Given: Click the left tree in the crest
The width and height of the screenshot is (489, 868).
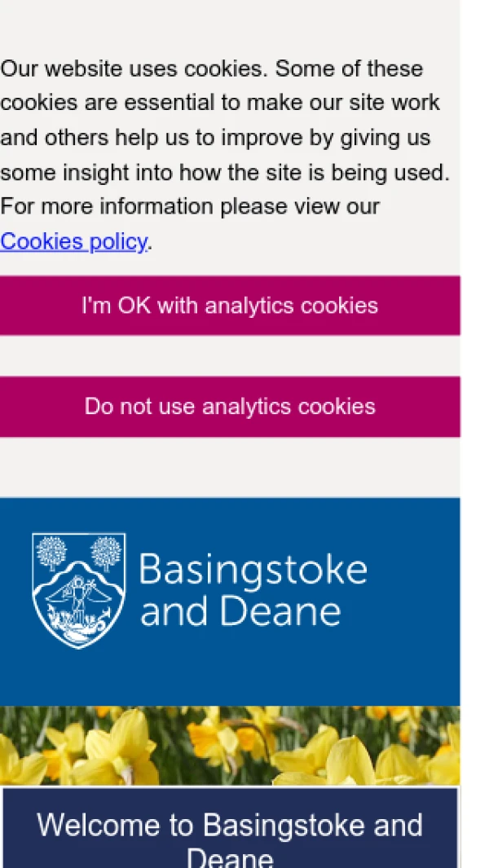Looking at the screenshot, I should click(52, 552).
